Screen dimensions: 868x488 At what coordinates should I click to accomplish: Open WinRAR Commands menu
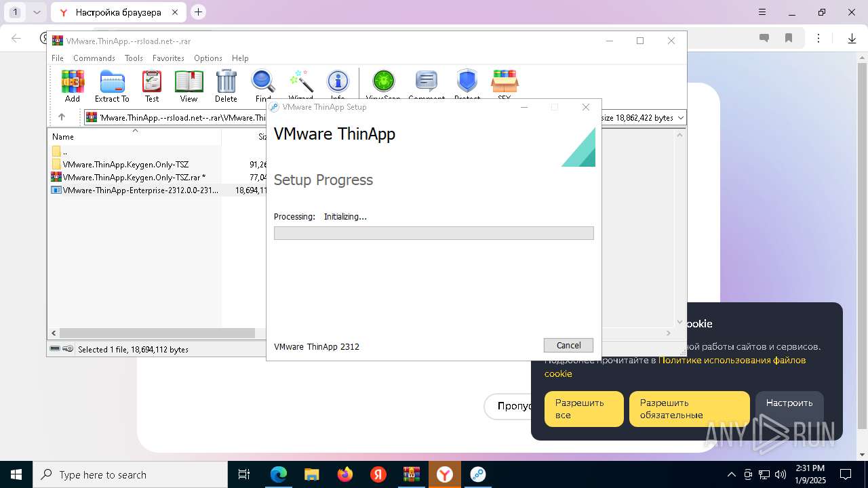[x=94, y=58]
